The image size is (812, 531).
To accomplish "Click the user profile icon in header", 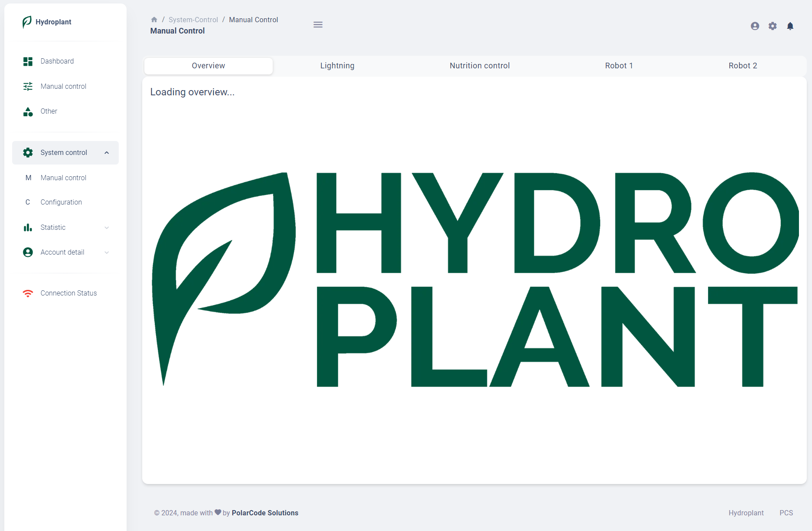I will click(755, 26).
